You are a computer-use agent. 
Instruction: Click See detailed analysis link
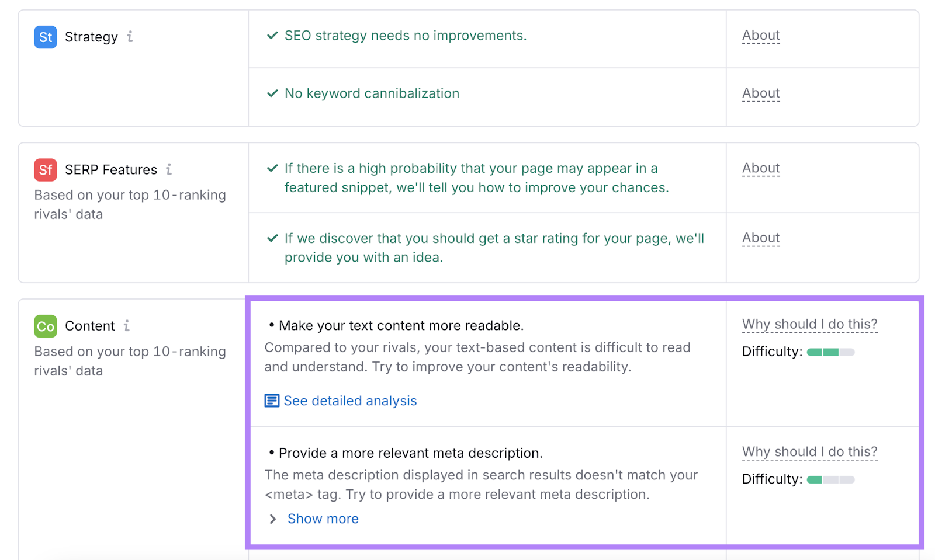tap(349, 401)
